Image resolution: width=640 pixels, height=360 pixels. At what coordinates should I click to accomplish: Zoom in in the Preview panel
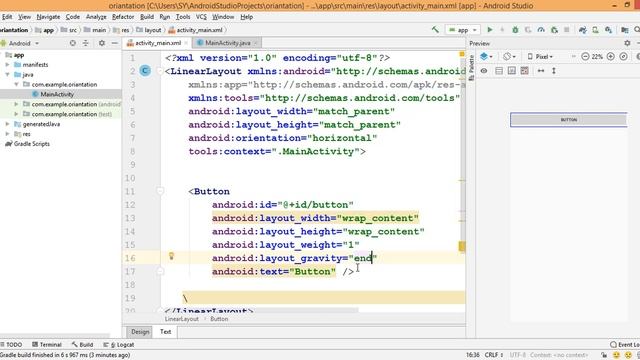pos(611,57)
